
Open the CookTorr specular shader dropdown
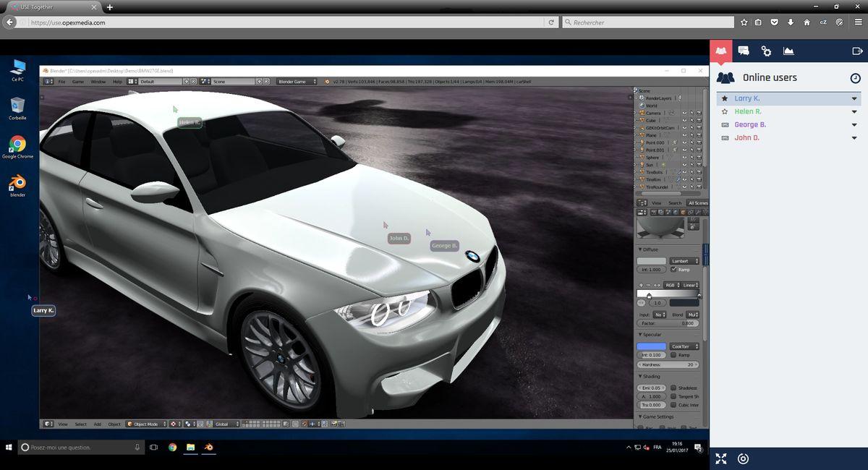tap(684, 346)
